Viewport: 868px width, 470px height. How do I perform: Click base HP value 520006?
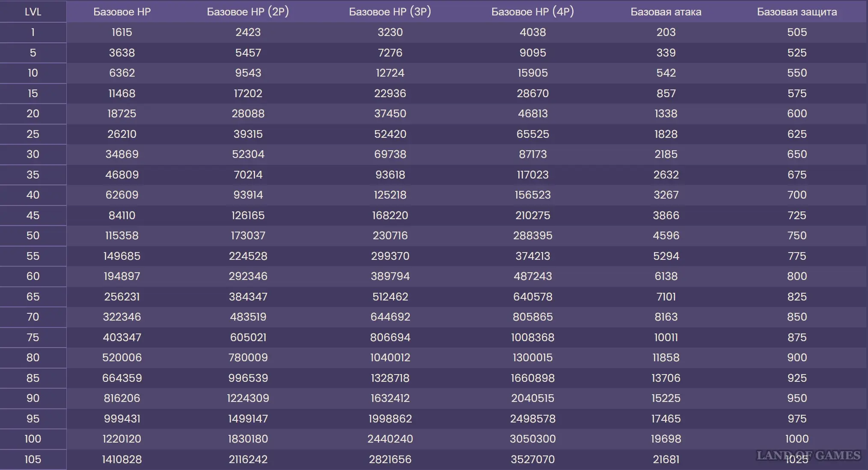coord(122,357)
